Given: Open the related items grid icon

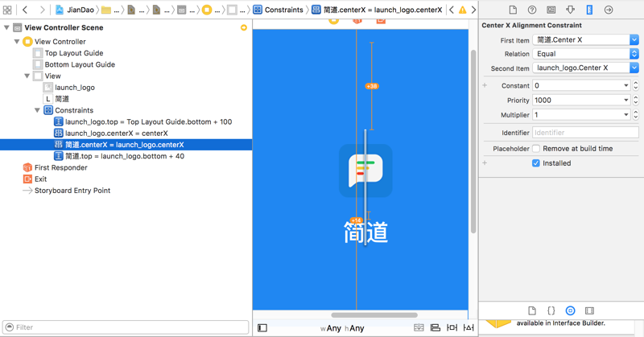Looking at the screenshot, I should (7, 10).
